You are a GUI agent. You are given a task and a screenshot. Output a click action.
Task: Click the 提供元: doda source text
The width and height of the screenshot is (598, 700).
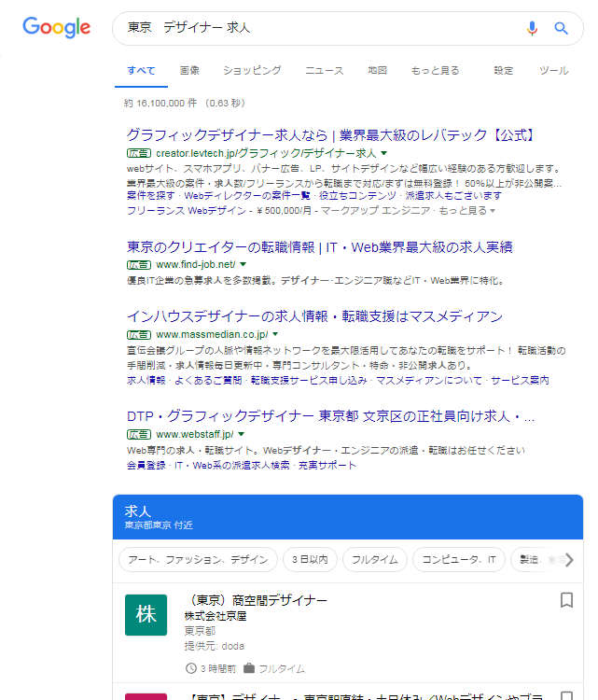(215, 646)
